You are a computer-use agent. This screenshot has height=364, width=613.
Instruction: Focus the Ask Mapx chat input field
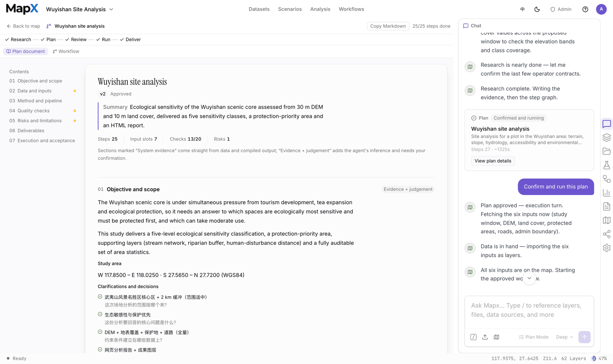[529, 310]
